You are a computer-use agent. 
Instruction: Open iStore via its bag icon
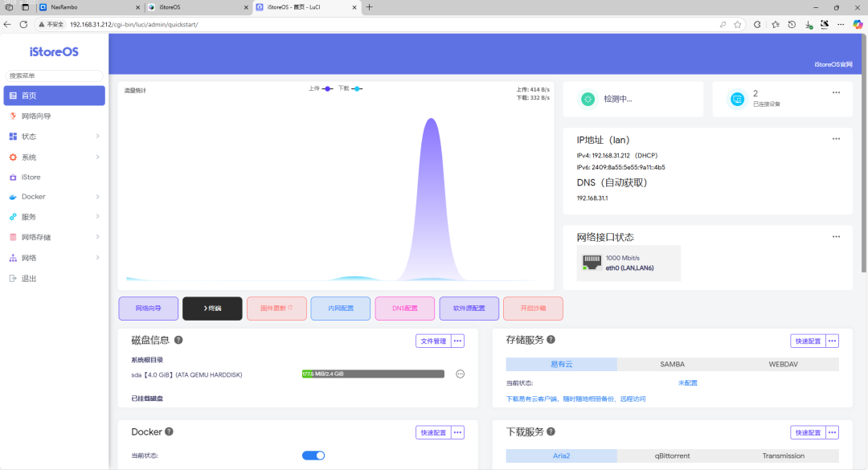13,177
